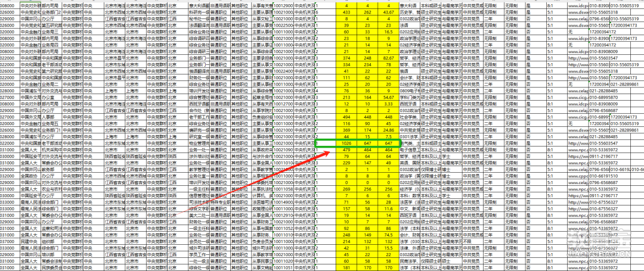Click the cell containing 3.33

388,104
